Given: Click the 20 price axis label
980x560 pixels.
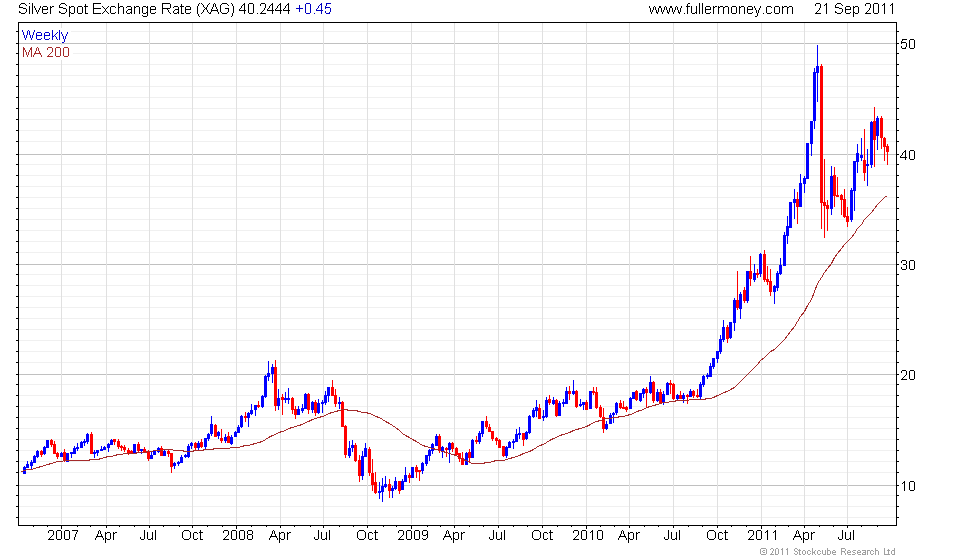Looking at the screenshot, I should pos(908,375).
